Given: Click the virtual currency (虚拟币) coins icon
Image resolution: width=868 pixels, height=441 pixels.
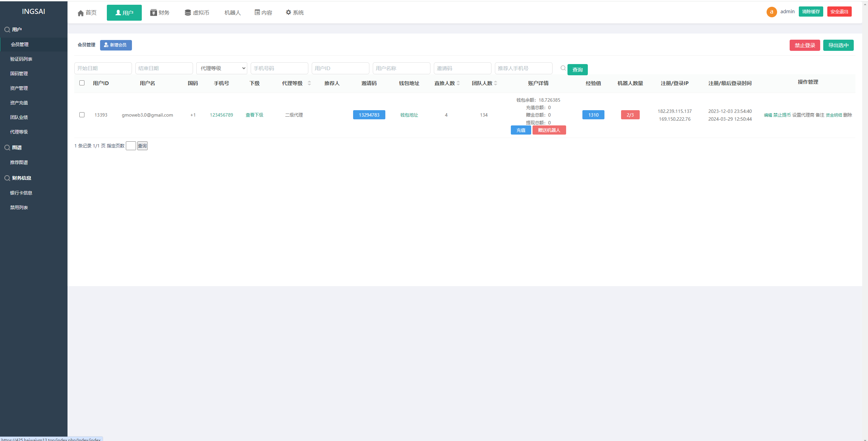Looking at the screenshot, I should [x=188, y=13].
